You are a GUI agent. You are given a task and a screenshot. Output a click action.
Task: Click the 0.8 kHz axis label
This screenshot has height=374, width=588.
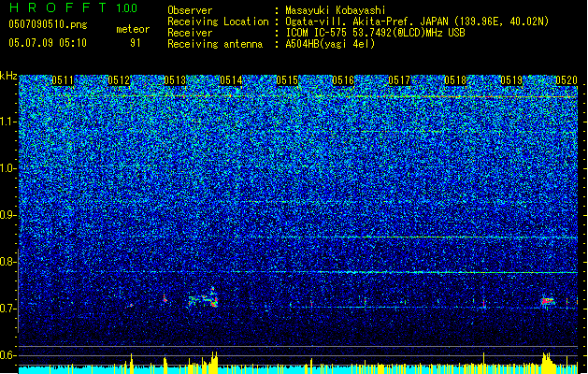coord(7,262)
